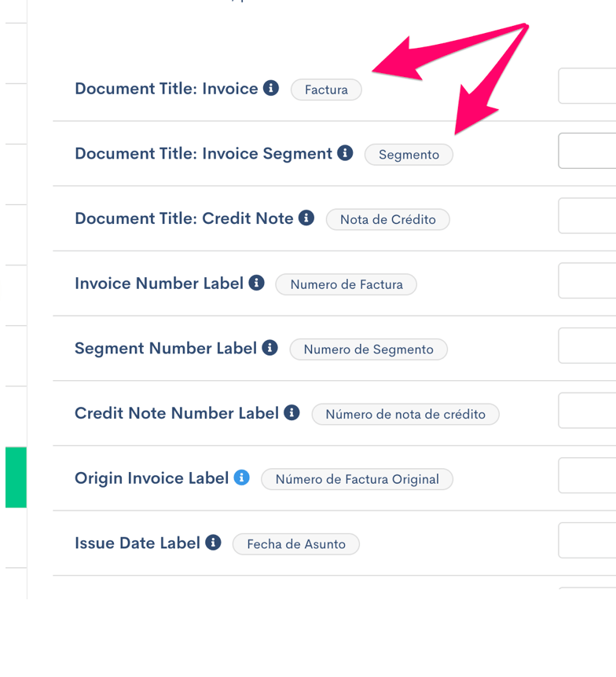This screenshot has height=677, width=616.
Task: Click the Numero de Factura badge
Action: (x=346, y=284)
